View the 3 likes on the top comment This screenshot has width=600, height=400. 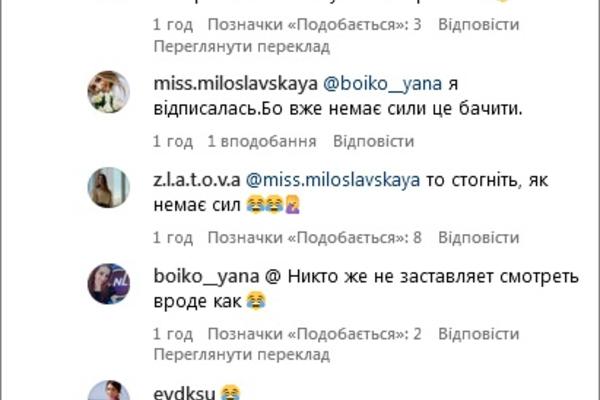[x=315, y=24]
